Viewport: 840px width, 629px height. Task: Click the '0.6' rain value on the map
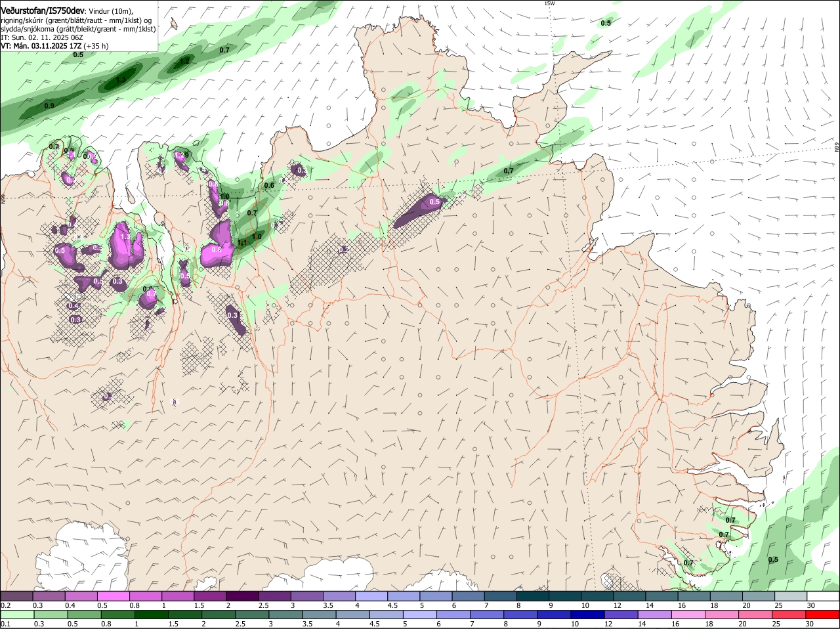click(269, 185)
